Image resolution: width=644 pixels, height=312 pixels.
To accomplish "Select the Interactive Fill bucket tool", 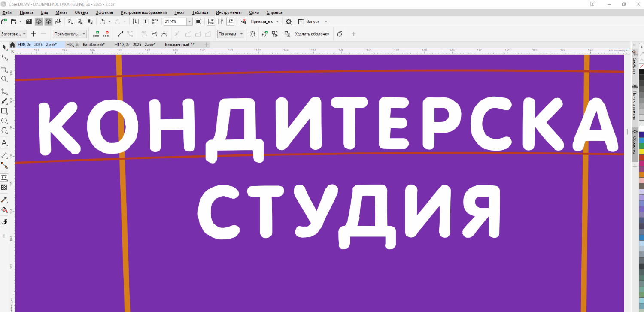I will point(4,210).
